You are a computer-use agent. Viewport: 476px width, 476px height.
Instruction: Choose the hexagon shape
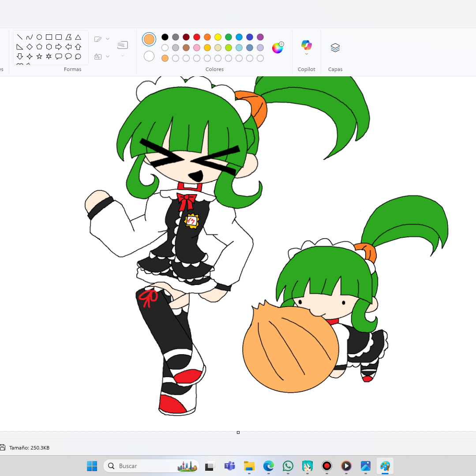coord(49,47)
